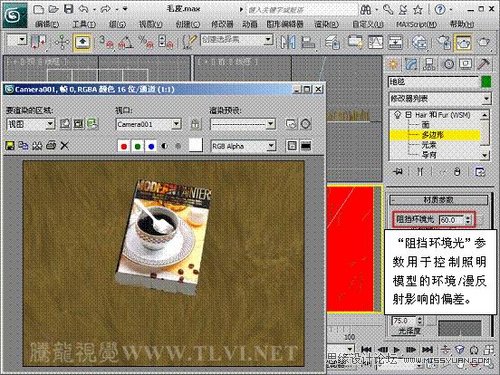This screenshot has width=500, height=375.
Task: Click the Align tool icon
Action: (x=308, y=42)
